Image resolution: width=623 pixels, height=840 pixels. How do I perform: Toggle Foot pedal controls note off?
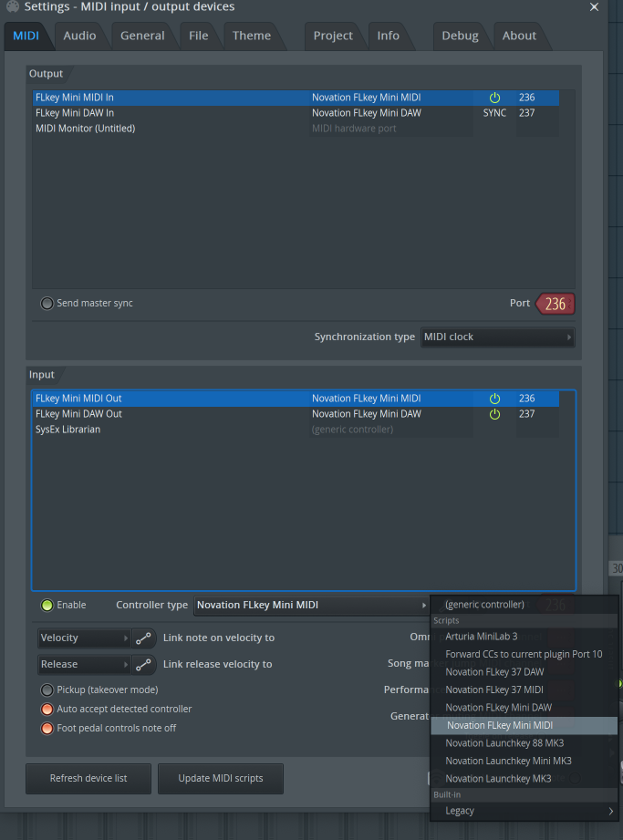(47, 729)
